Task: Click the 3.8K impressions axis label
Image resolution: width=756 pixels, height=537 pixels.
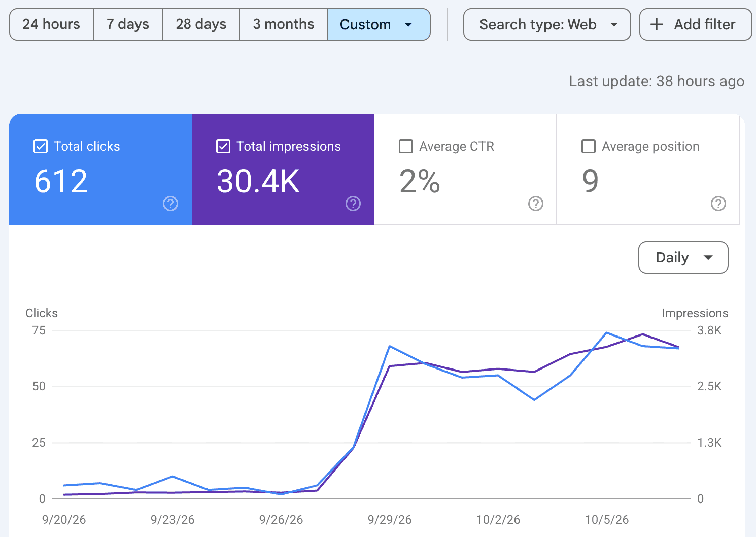Action: tap(709, 330)
